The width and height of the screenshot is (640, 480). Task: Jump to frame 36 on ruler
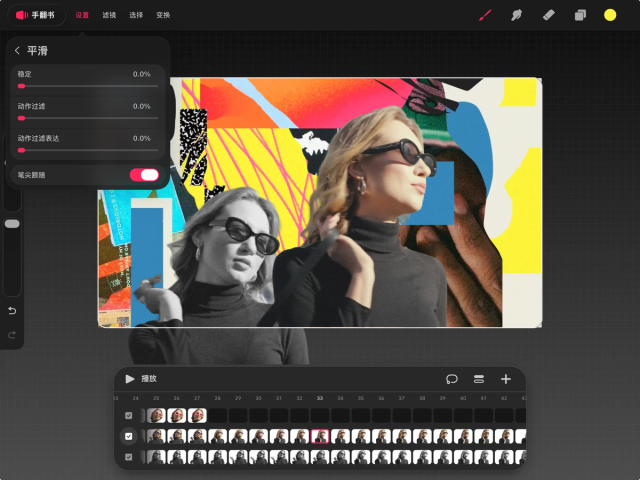381,398
